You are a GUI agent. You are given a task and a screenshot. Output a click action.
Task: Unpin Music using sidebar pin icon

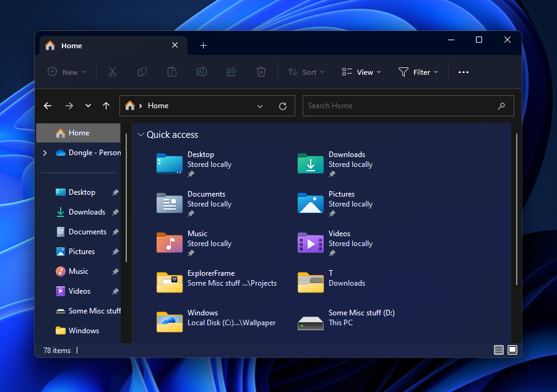point(115,271)
